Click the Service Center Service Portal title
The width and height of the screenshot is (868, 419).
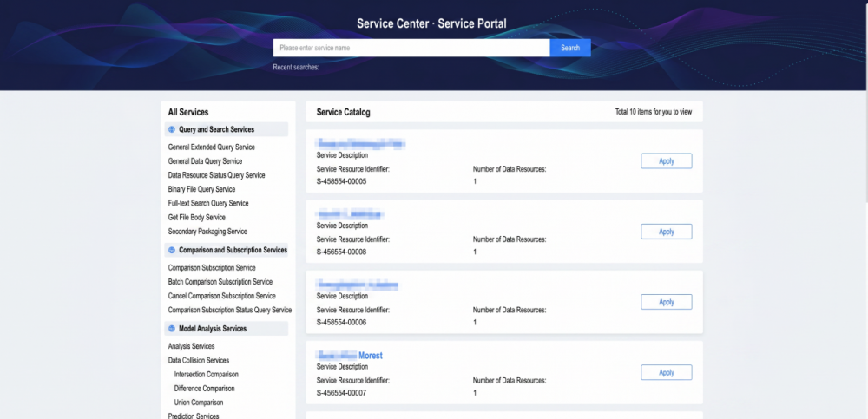tap(431, 23)
